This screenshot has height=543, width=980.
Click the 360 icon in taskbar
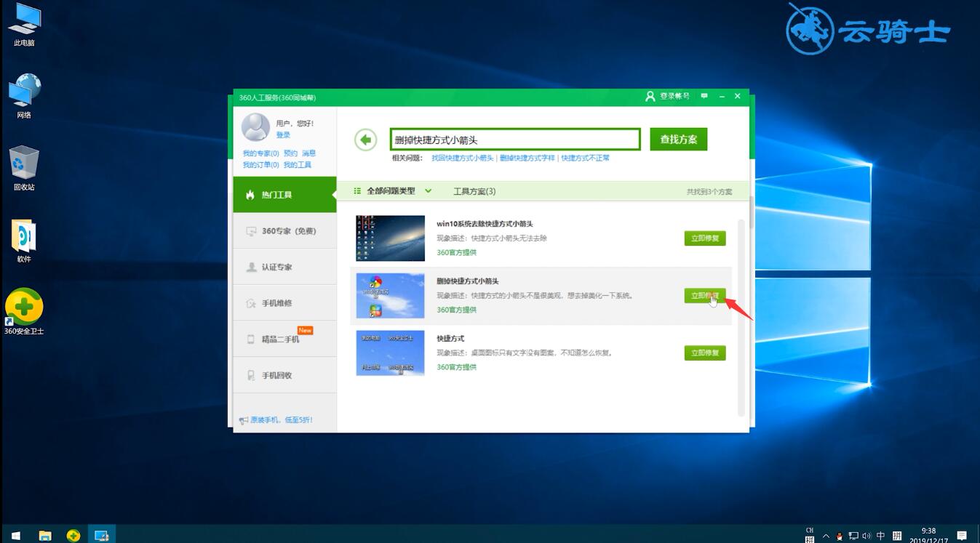pos(73,535)
